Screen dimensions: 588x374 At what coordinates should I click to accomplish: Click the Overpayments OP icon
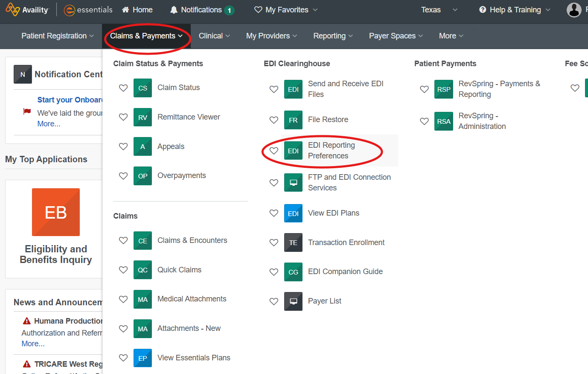[x=143, y=176]
